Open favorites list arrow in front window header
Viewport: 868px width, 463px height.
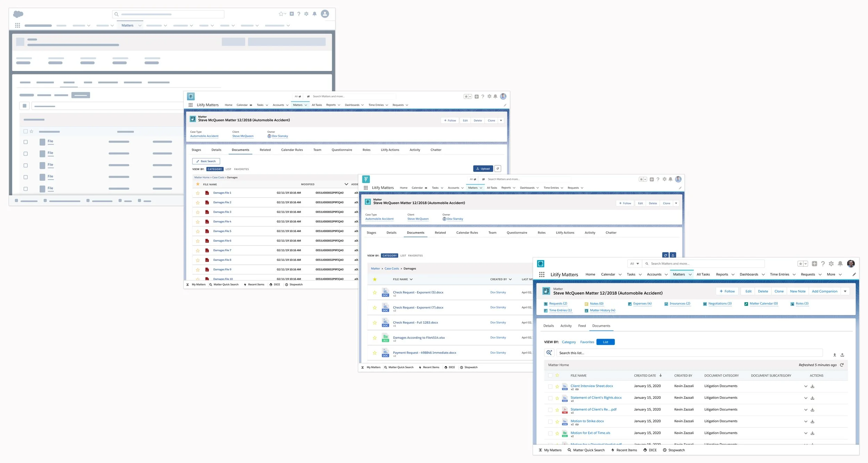806,264
